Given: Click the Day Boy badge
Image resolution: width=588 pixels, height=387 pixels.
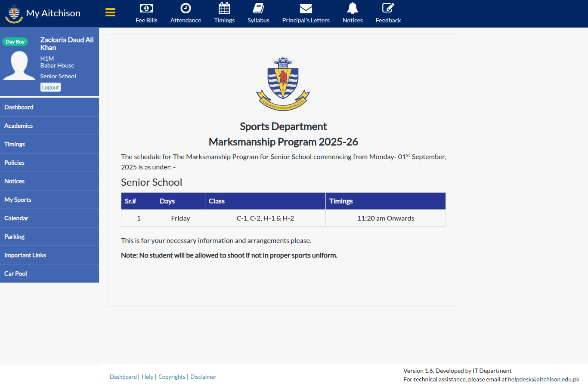Looking at the screenshot, I should coord(15,42).
